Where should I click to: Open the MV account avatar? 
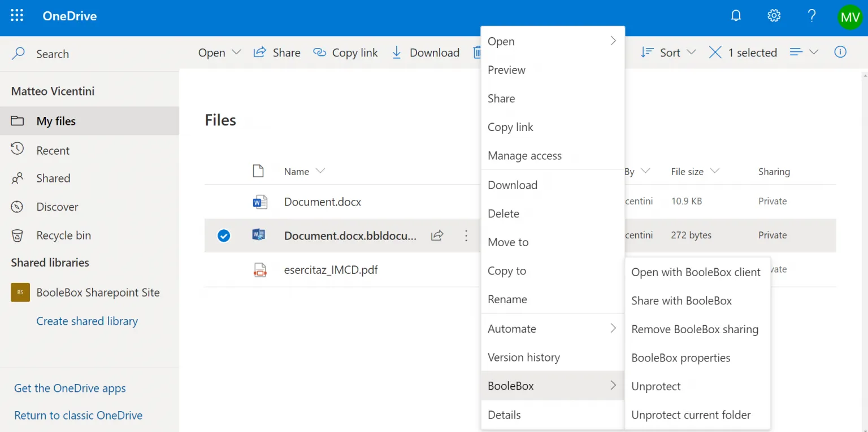click(x=850, y=17)
